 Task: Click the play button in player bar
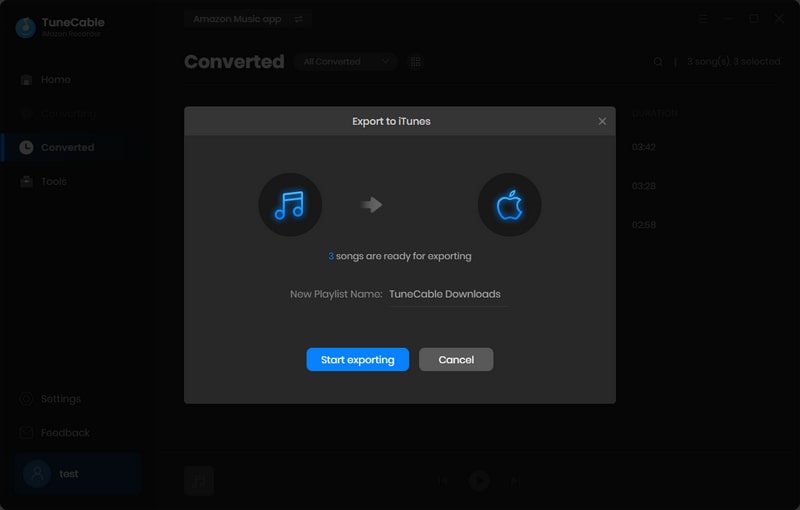479,480
